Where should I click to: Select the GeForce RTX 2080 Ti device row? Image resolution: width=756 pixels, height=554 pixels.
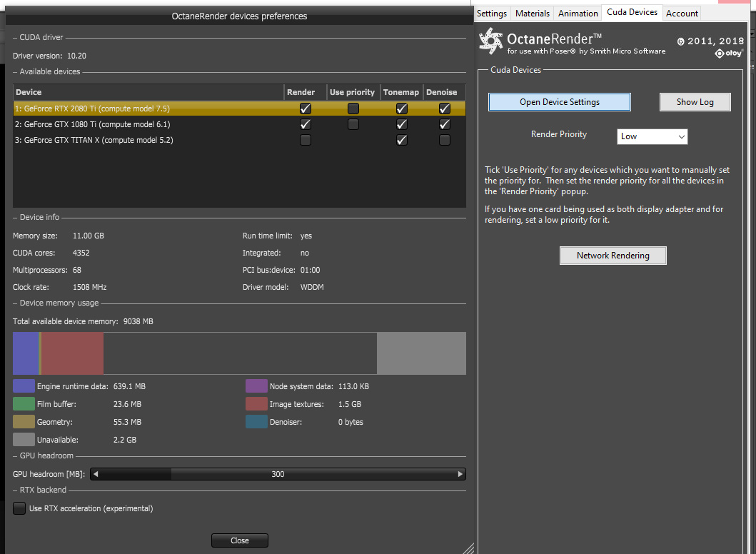pyautogui.click(x=239, y=109)
